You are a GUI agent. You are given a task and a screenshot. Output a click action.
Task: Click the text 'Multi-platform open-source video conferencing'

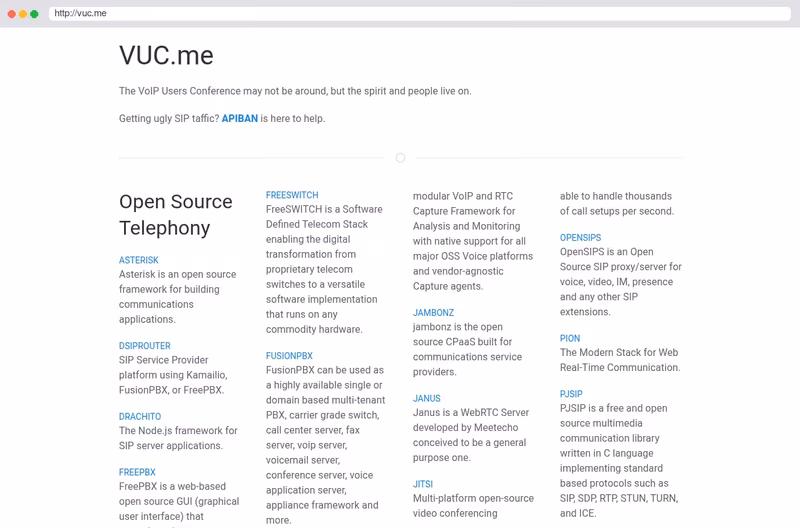[473, 506]
